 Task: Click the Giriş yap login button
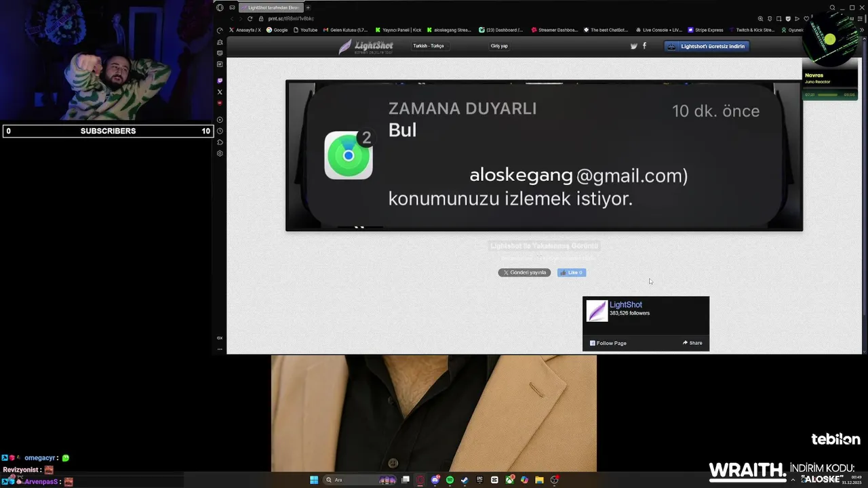pos(499,46)
